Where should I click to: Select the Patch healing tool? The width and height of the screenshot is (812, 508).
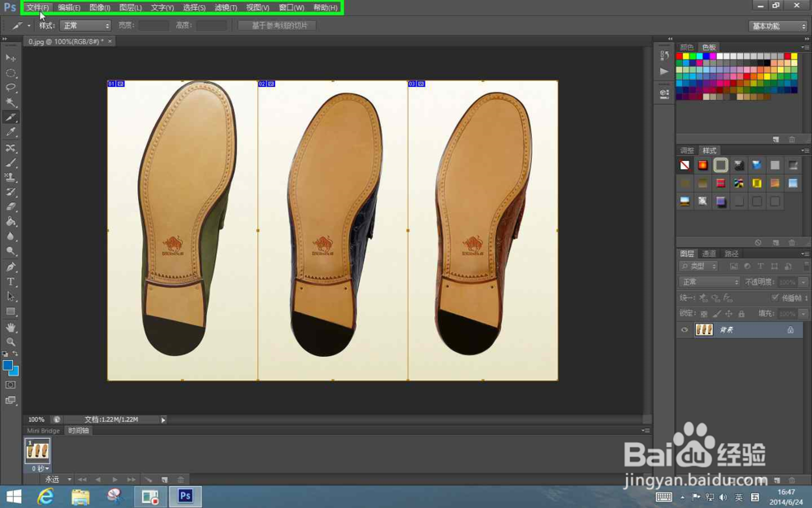pos(11,148)
